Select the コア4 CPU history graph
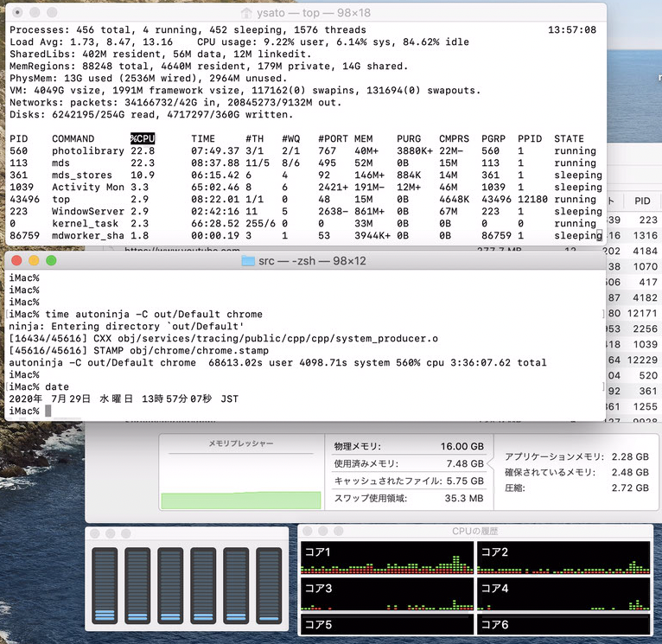This screenshot has height=644, width=662. [x=563, y=595]
